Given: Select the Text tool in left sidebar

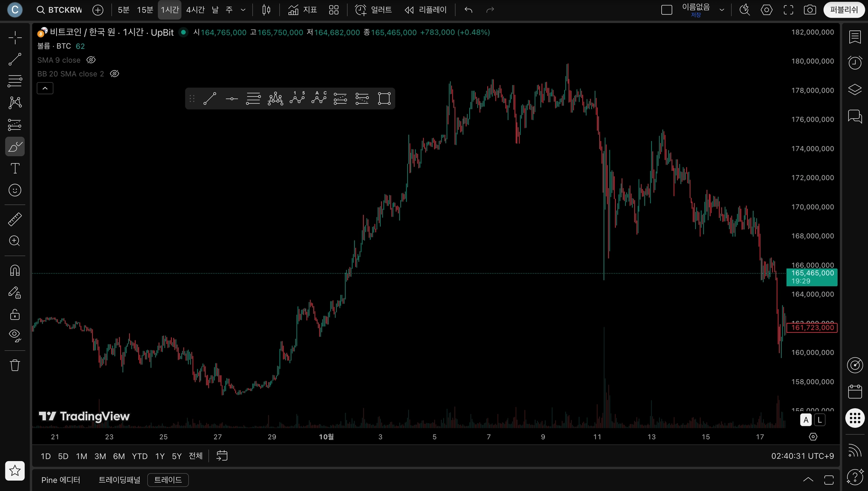Looking at the screenshot, I should (x=15, y=169).
